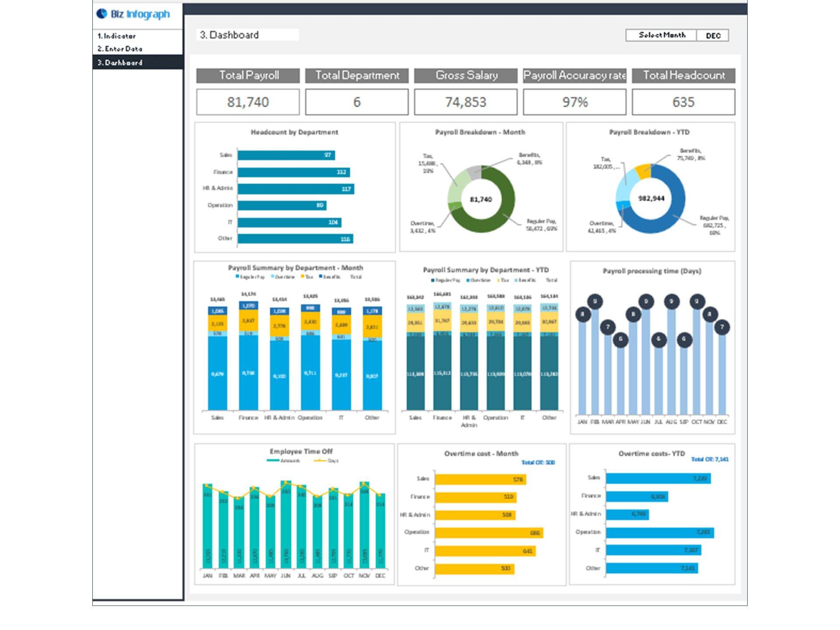Click the Total Headcount KPI card
The image size is (840, 630).
tap(683, 101)
